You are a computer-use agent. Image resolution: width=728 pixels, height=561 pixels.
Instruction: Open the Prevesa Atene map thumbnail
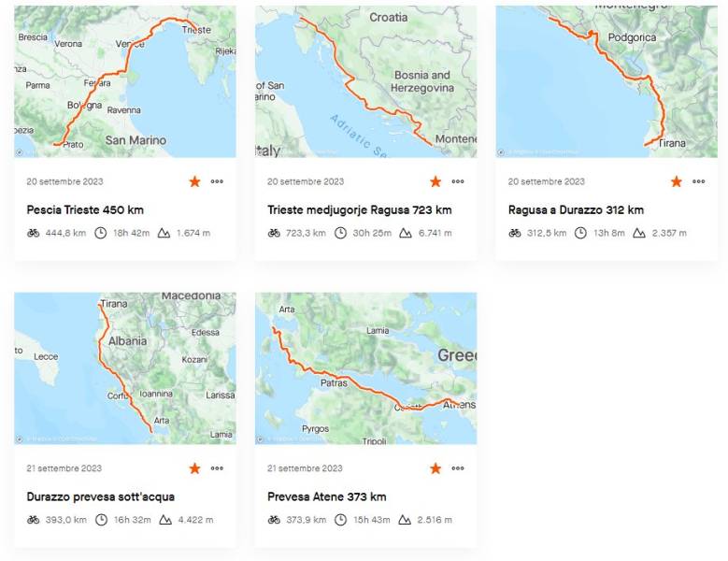(x=365, y=368)
